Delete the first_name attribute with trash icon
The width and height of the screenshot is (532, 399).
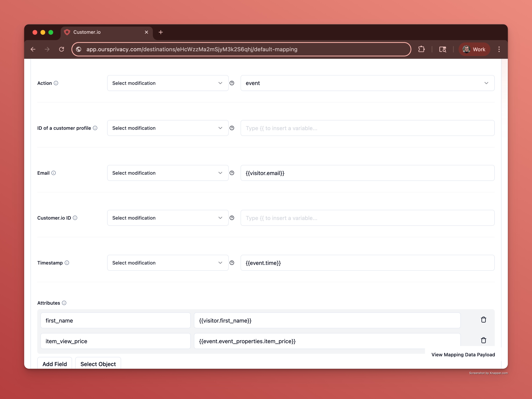click(483, 320)
